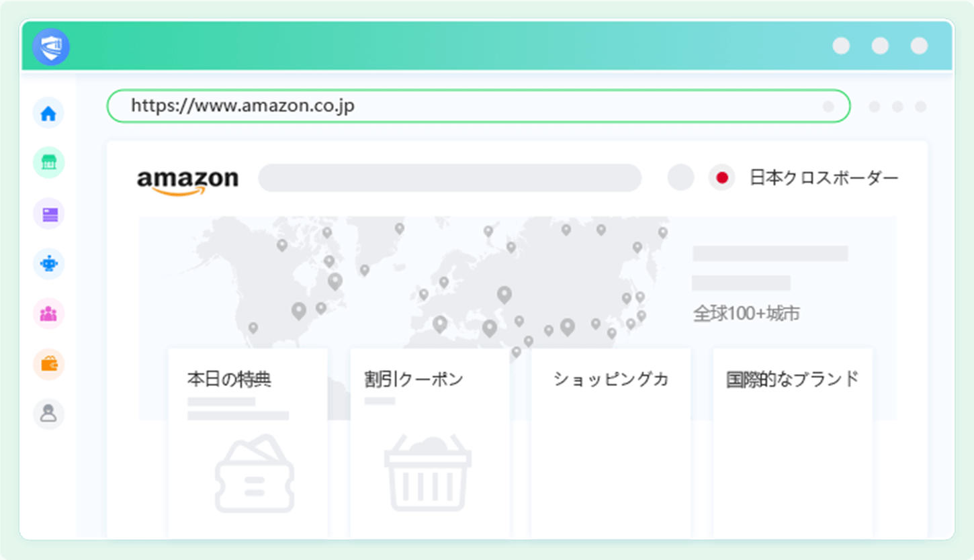Image resolution: width=974 pixels, height=560 pixels.
Task: Click the coupon wallet icon in 本日の特典
Action: pyautogui.click(x=255, y=473)
